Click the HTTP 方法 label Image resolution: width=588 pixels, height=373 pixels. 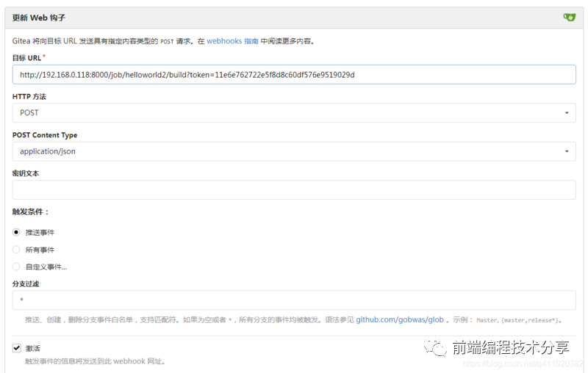pos(29,97)
